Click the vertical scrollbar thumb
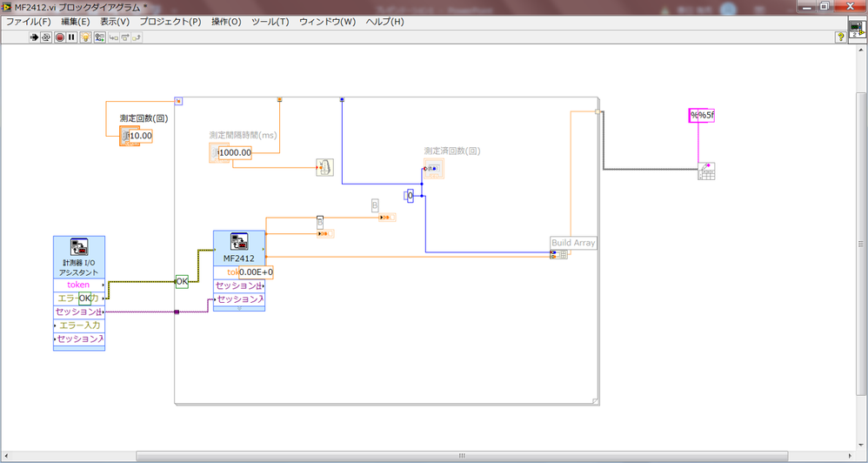 click(861, 244)
